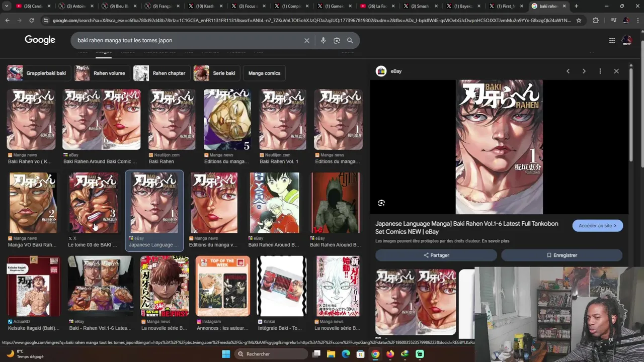
Task: Open the "Manga VO Baki Rah..." volume 2 thumbnail
Action: point(33,203)
